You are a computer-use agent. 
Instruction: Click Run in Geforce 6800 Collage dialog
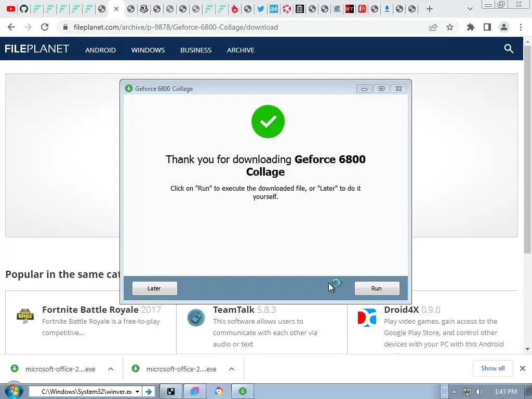377,288
